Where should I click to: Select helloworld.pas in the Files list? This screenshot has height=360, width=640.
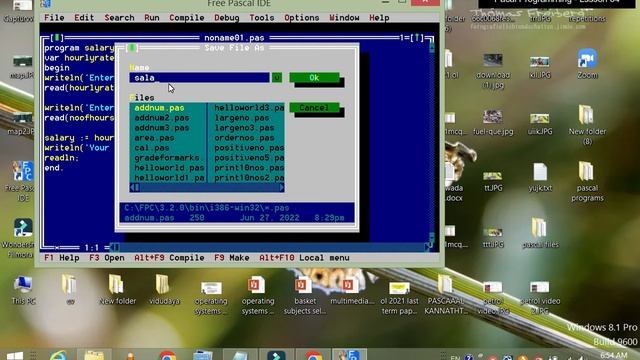(169, 168)
